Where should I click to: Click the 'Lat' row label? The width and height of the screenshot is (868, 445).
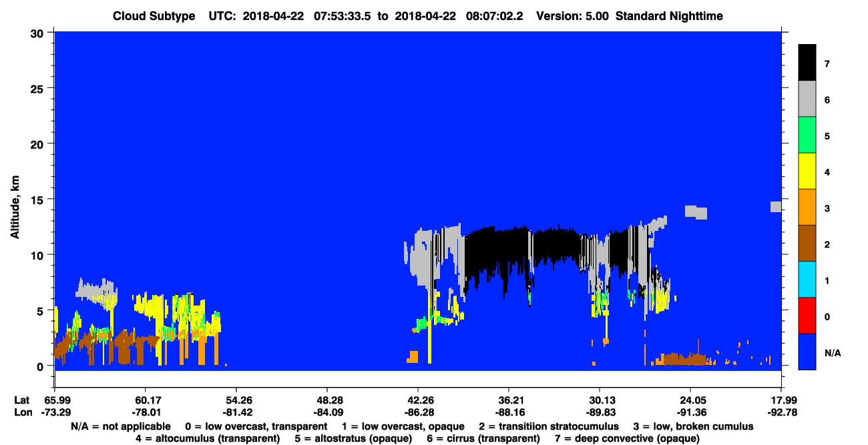point(22,400)
